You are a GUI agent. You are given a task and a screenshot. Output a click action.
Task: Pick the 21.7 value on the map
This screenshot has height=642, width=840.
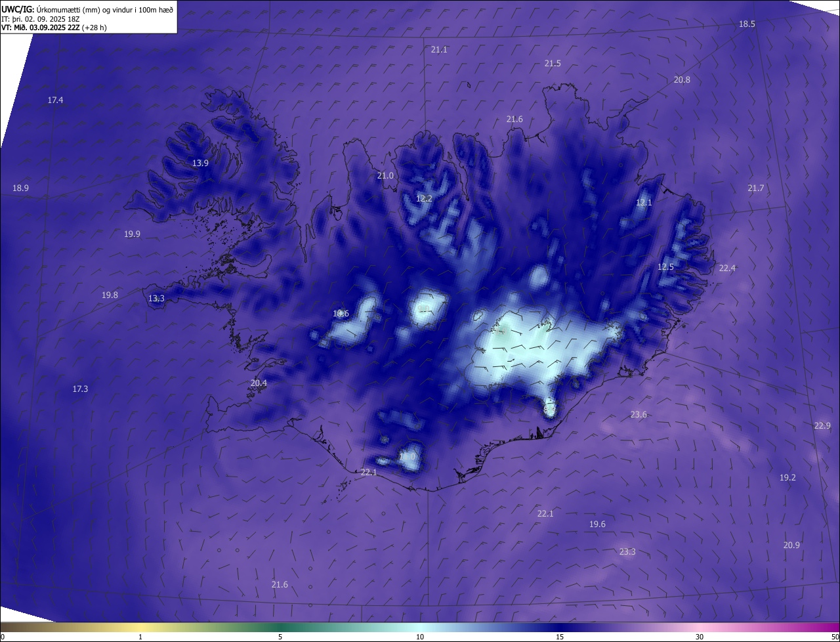point(756,188)
